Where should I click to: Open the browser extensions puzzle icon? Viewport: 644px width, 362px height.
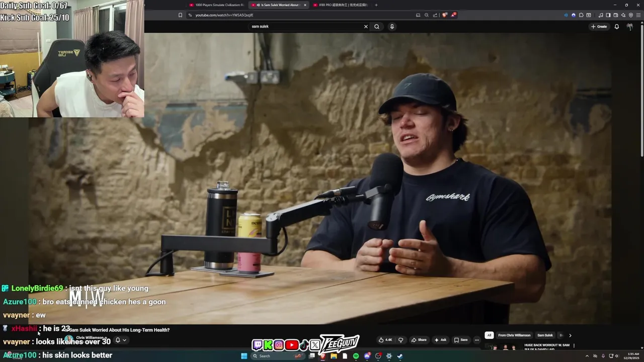(x=581, y=15)
